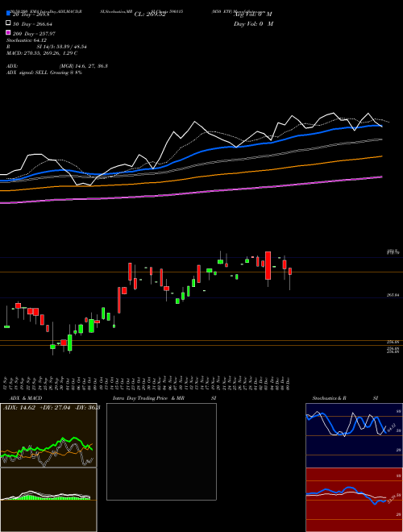This screenshot has height=532, width=403.
Task: Select the 'SI 14/5: 53.39 / 48.54' readout
Action: [x=60, y=47]
